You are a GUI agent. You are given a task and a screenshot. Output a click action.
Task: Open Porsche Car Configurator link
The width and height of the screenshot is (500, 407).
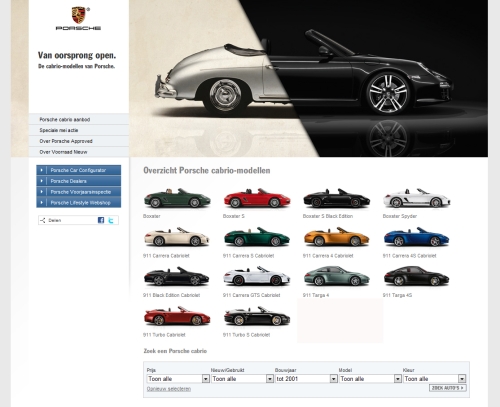point(79,170)
